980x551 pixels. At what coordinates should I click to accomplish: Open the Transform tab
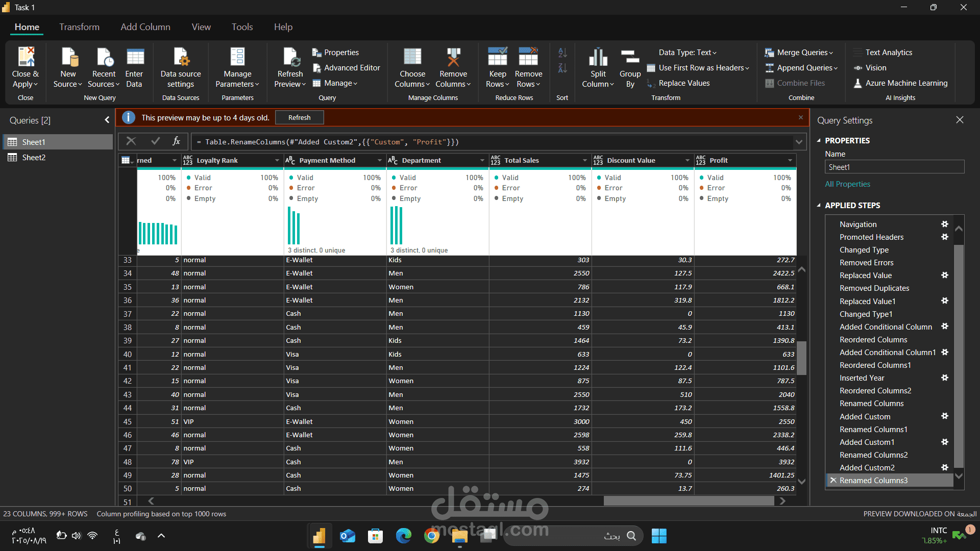coord(79,27)
